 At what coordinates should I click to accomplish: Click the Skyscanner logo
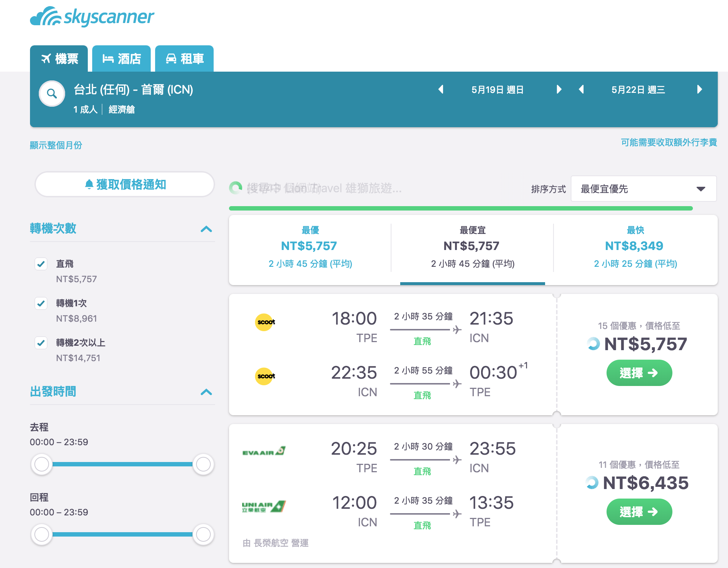coord(92,16)
